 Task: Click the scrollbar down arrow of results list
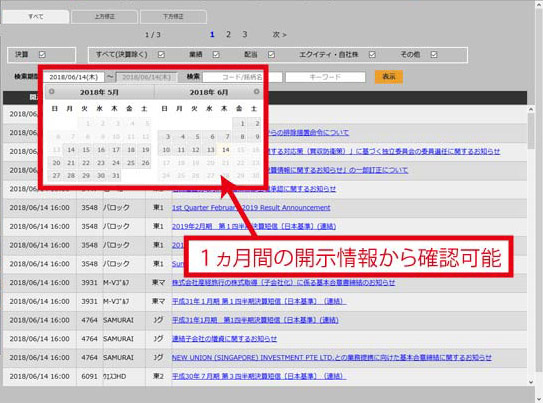531,382
